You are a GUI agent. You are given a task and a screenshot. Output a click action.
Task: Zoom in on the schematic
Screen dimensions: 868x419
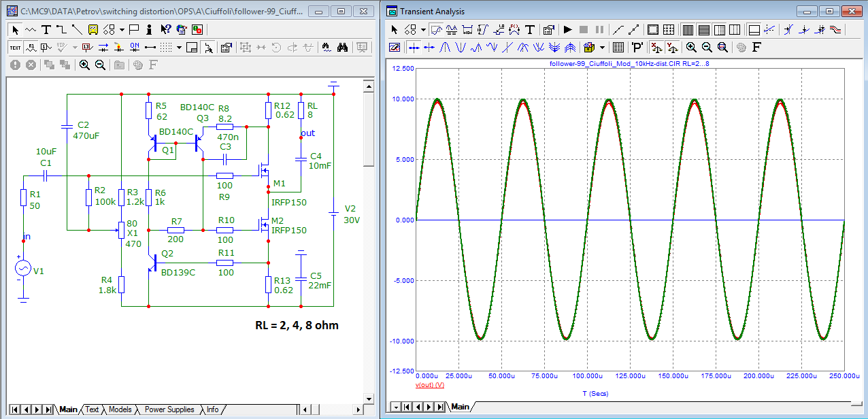point(84,65)
